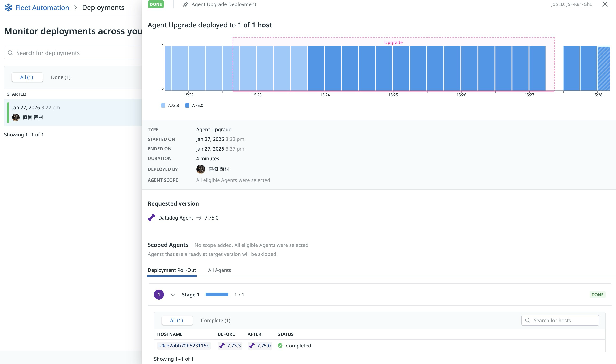
Task: Click the Stage 1 progress bar
Action: [x=217, y=294]
